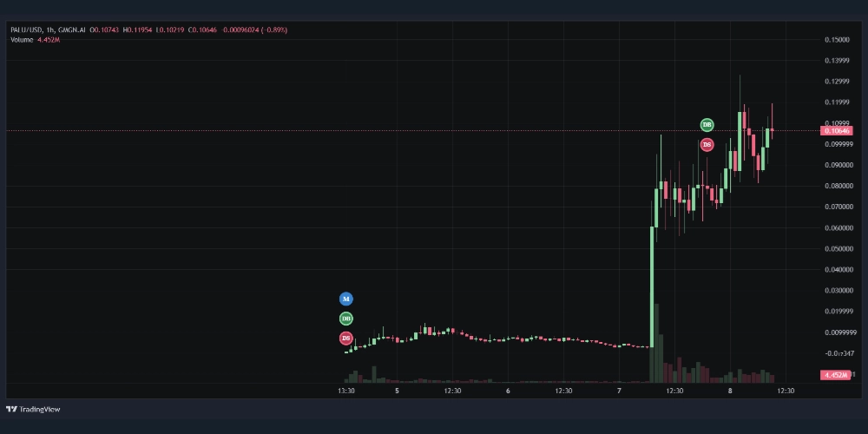Click date label 8 on time axis
The width and height of the screenshot is (868, 434).
[x=730, y=391]
